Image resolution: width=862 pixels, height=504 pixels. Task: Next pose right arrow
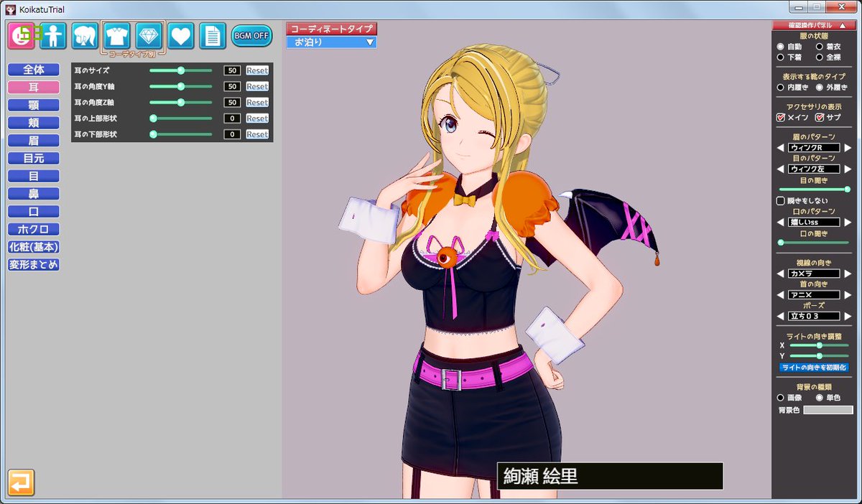848,316
